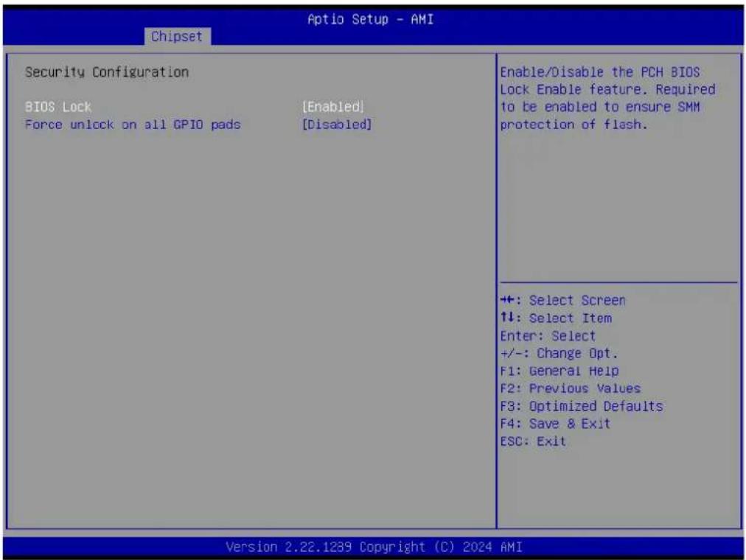The width and height of the screenshot is (746, 560).
Task: Select the BIOS Lock setting
Action: 58,107
